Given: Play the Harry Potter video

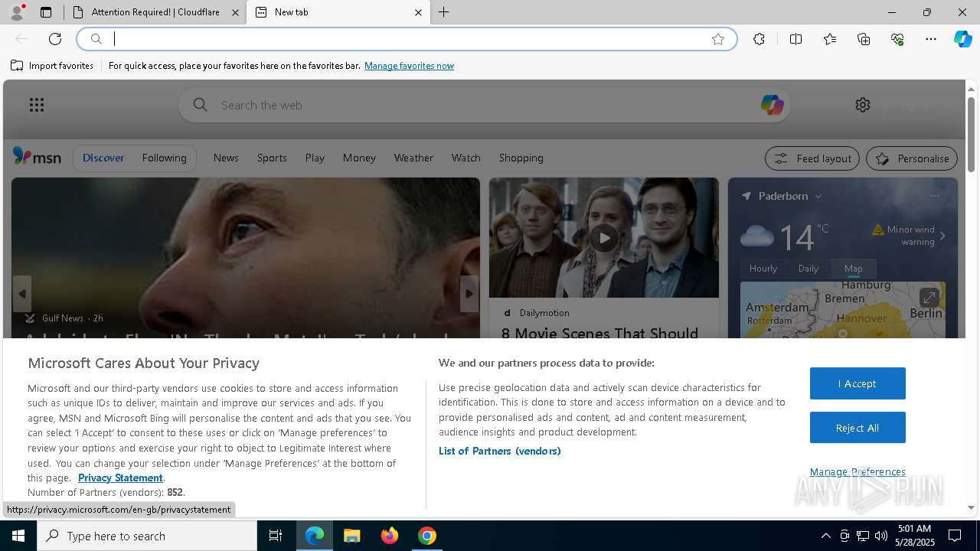Looking at the screenshot, I should click(x=604, y=237).
